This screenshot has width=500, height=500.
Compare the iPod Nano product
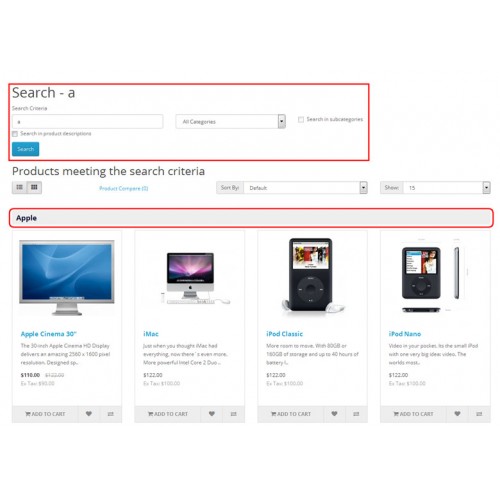479,414
